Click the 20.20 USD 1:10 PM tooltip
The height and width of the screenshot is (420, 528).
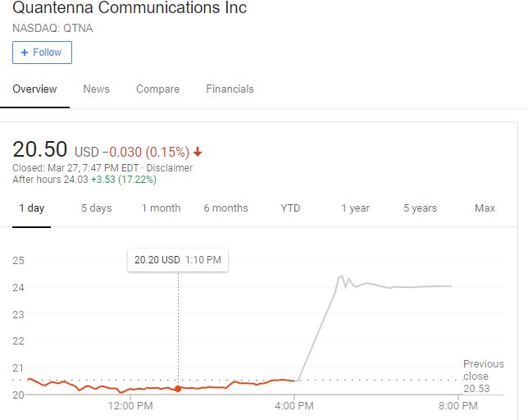178,260
